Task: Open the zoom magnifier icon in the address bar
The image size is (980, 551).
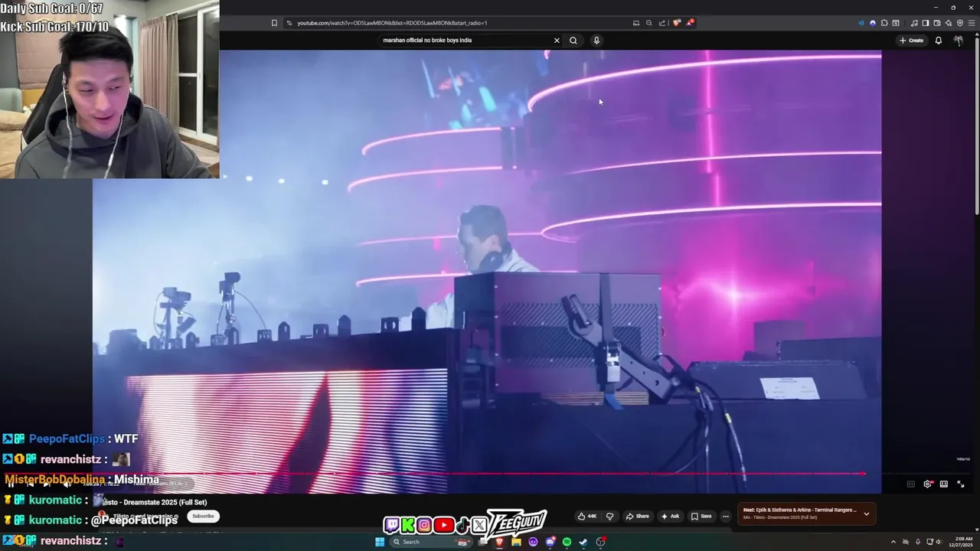Action: pos(648,23)
